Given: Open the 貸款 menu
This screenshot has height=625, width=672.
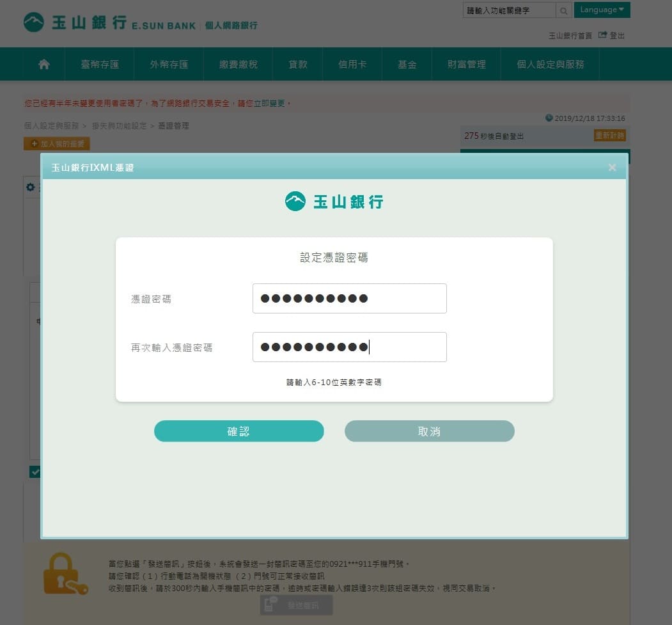Looking at the screenshot, I should tap(298, 65).
